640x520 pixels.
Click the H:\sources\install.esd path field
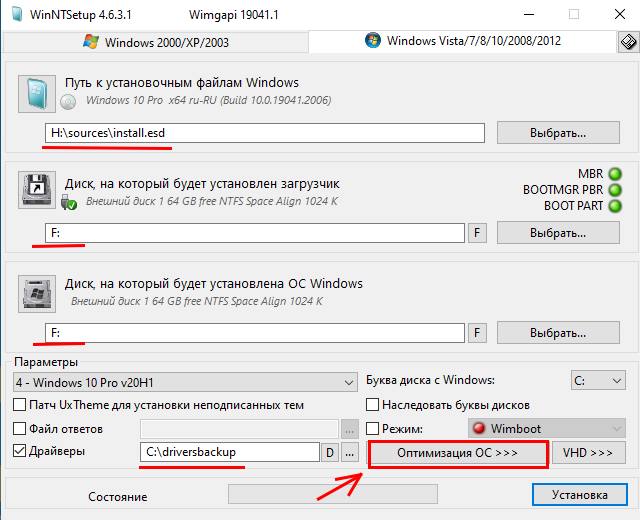tap(265, 133)
